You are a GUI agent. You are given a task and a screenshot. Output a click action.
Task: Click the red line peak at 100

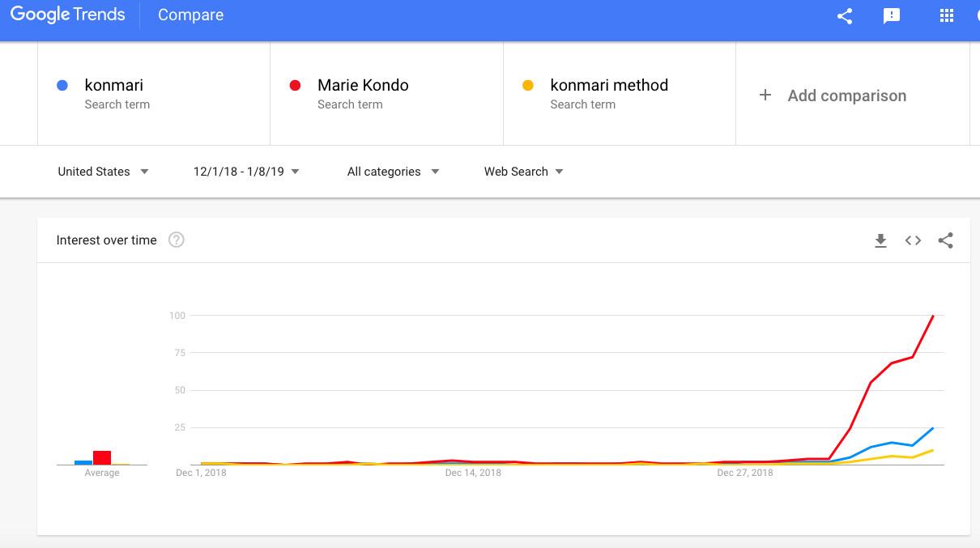click(933, 316)
